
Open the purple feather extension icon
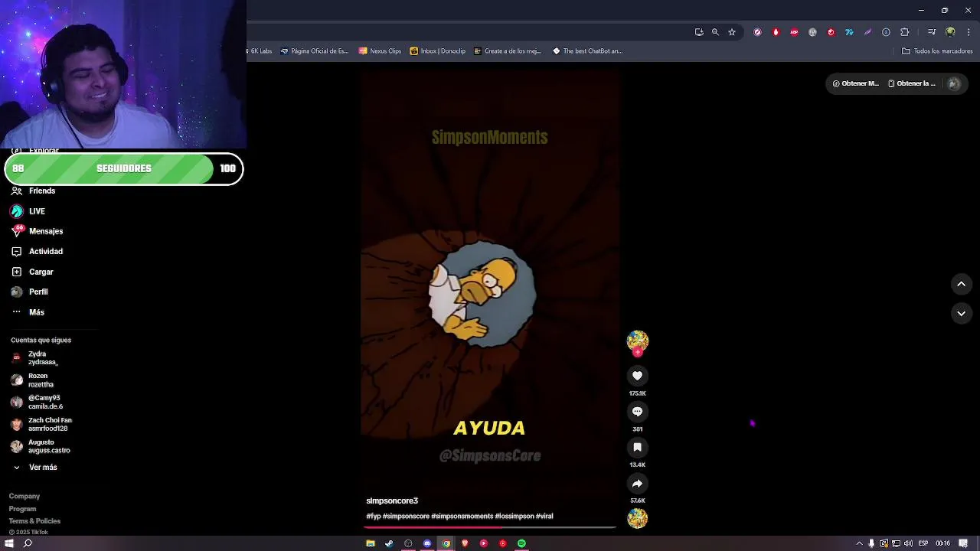(867, 32)
